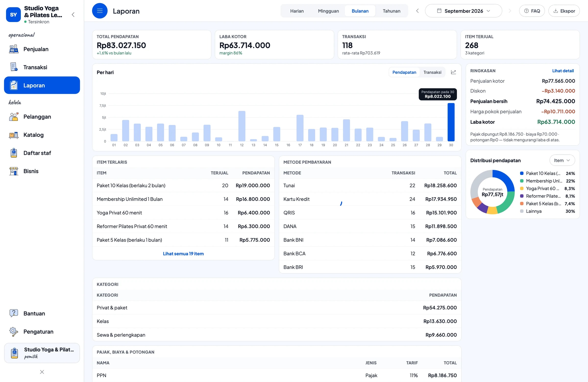Viewport: 588px width, 382px height.
Task: Open the Penjualan sidebar item
Action: pyautogui.click(x=42, y=49)
